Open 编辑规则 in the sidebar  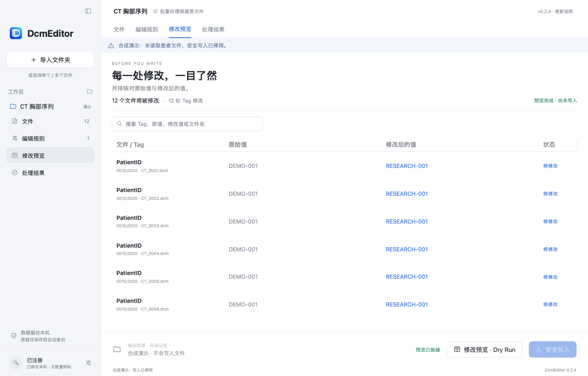[51, 139]
